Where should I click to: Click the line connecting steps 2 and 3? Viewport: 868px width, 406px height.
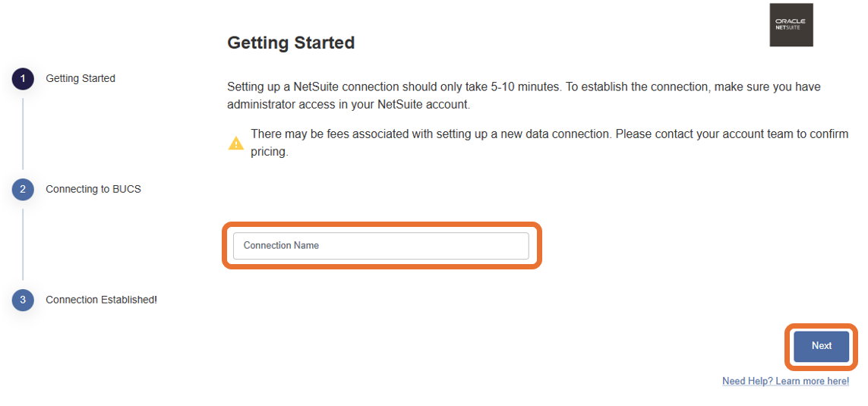click(23, 244)
